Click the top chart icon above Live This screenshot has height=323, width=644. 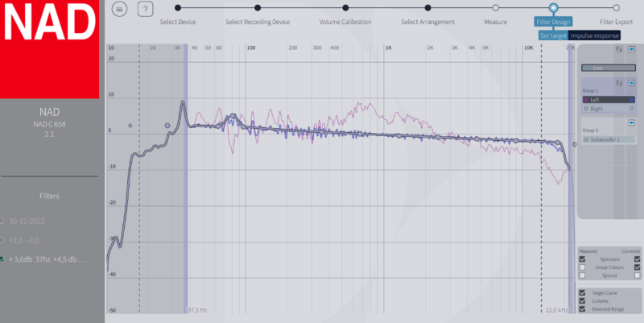point(619,49)
